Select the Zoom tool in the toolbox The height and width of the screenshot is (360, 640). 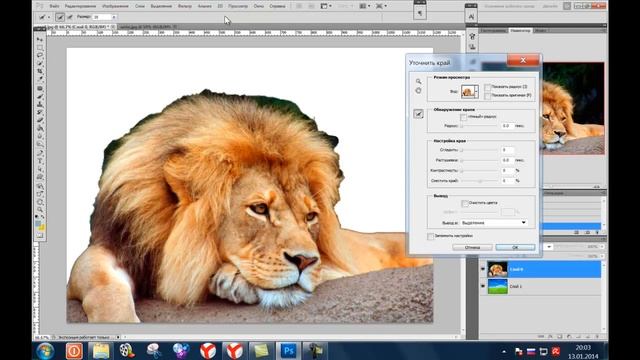40,210
